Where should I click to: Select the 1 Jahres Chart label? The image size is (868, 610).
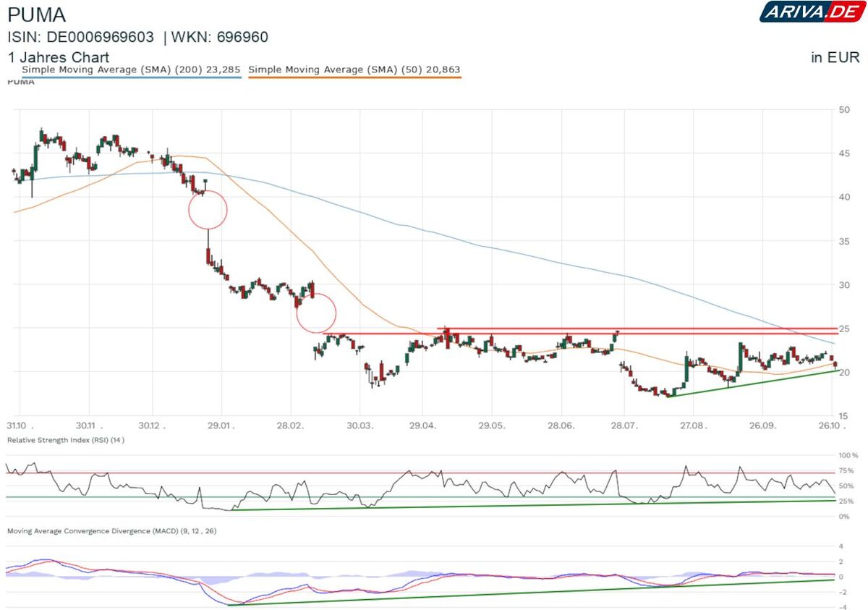click(59, 57)
